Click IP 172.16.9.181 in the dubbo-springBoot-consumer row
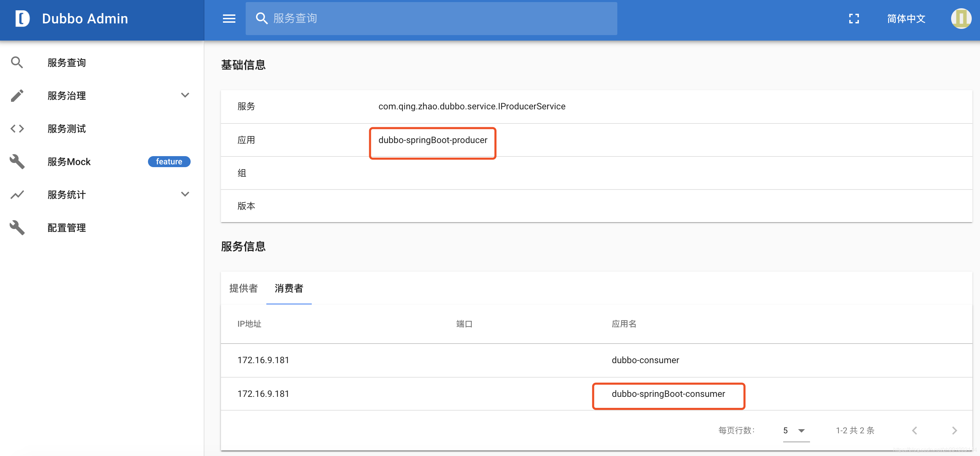 [x=263, y=394]
